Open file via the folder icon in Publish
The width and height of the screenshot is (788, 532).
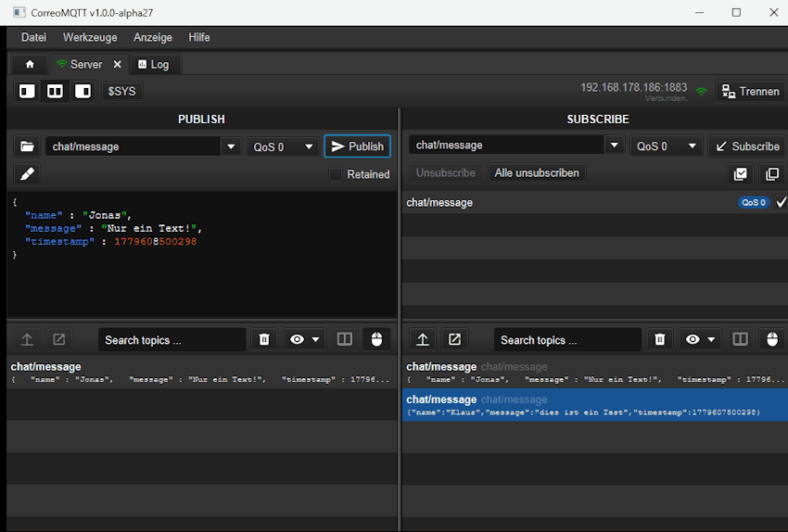pyautogui.click(x=27, y=146)
